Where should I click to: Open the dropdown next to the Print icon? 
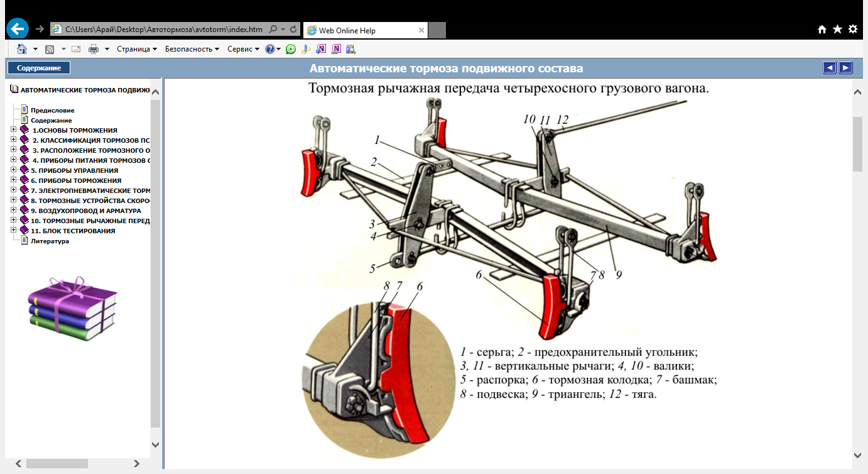[107, 49]
